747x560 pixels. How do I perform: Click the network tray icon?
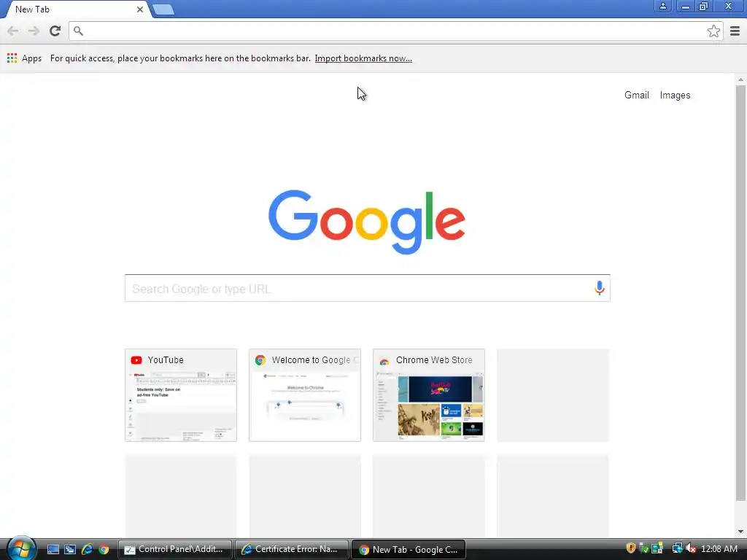coord(677,548)
